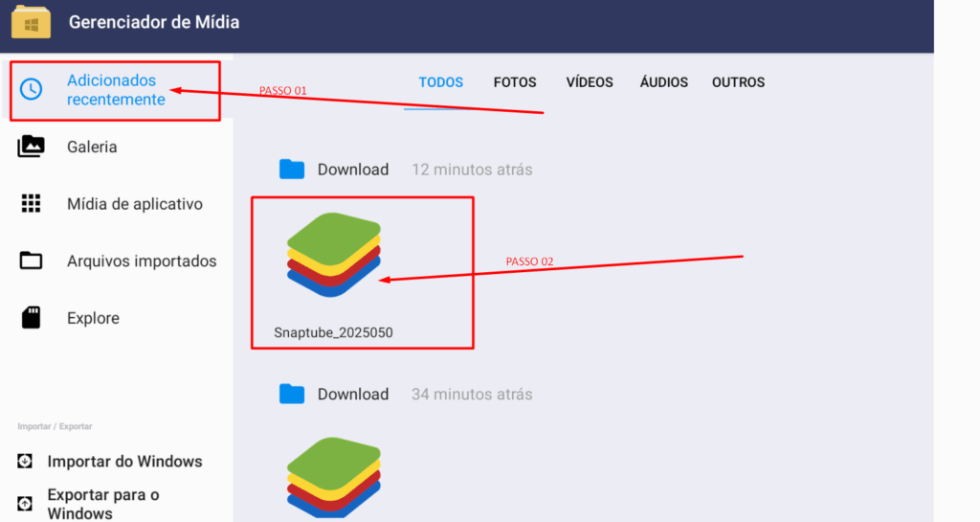Switch to the OUTROS tab
Image resolution: width=980 pixels, height=522 pixels.
pyautogui.click(x=738, y=82)
